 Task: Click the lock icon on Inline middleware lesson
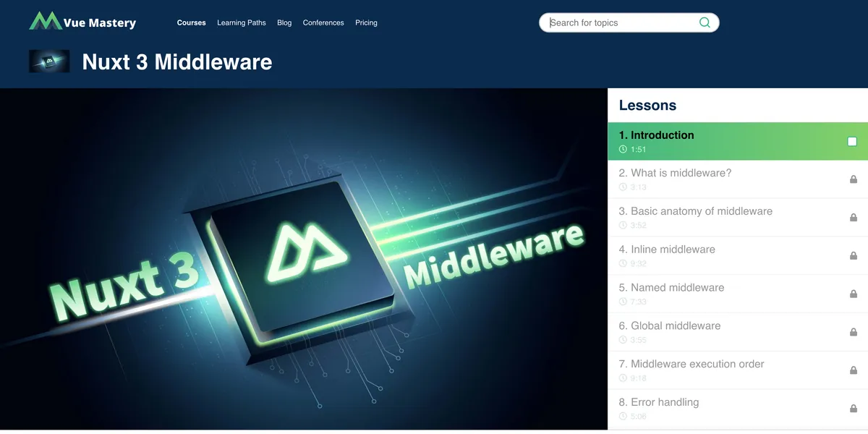(x=854, y=255)
